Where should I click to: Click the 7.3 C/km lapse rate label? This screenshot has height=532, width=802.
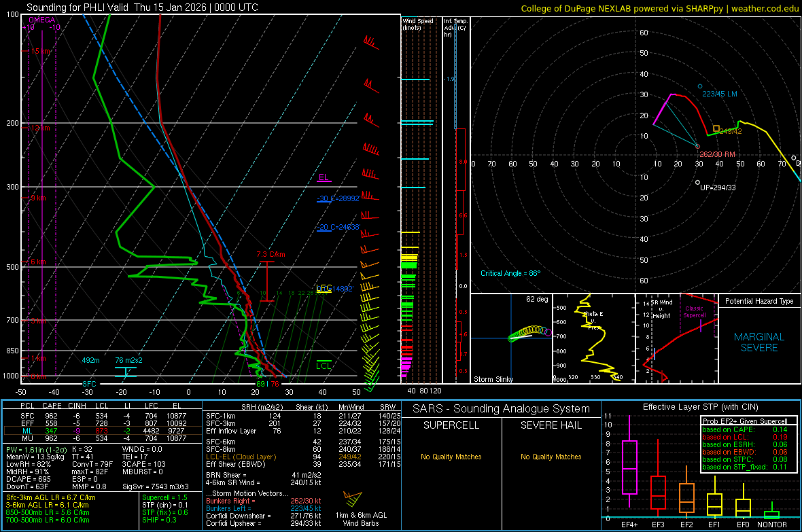click(271, 254)
